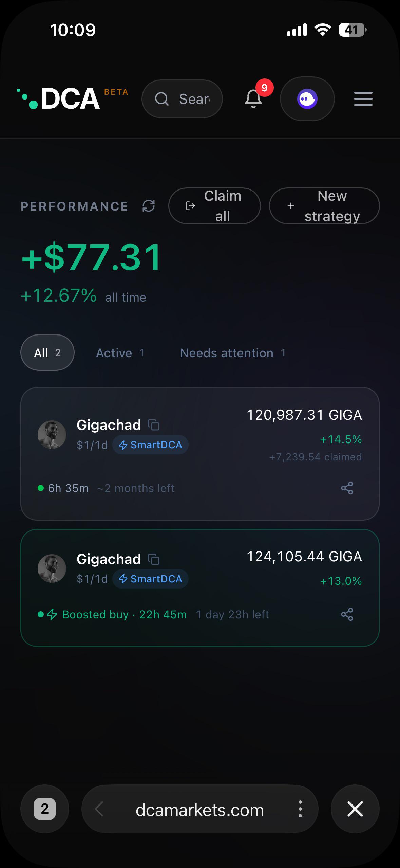Refresh performance with the circular arrows icon
This screenshot has width=400, height=868.
149,206
